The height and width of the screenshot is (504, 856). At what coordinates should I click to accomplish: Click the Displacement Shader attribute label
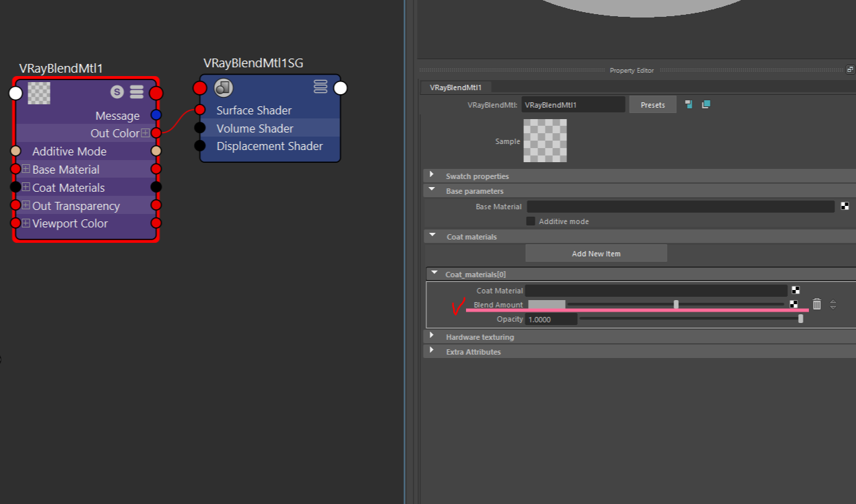click(x=269, y=145)
